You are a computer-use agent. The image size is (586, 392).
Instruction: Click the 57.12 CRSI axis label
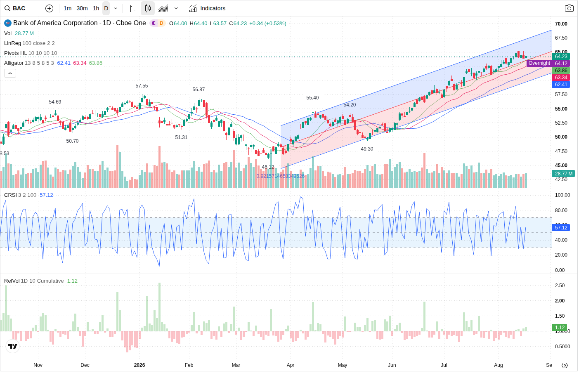[561, 228]
